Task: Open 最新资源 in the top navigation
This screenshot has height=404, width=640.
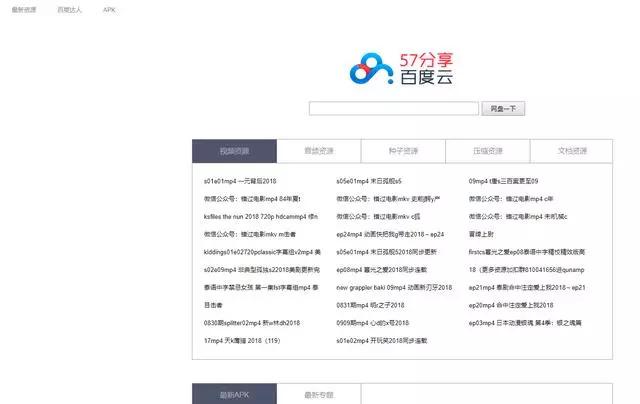Action: pos(24,9)
